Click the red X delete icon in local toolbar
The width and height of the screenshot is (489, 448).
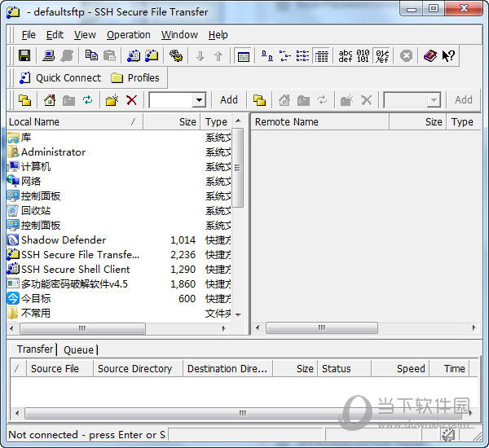[x=131, y=100]
